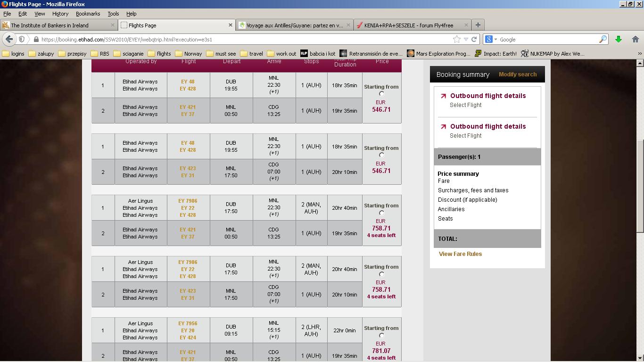Click the padlock site identity icon
The width and height of the screenshot is (644, 362).
point(36,40)
